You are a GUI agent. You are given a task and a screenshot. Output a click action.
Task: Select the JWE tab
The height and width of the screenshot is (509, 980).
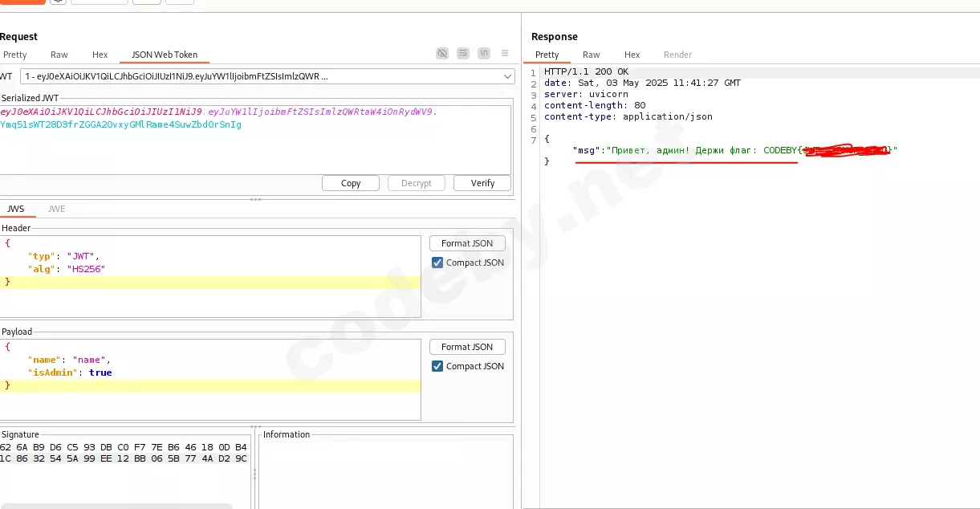[x=56, y=209]
